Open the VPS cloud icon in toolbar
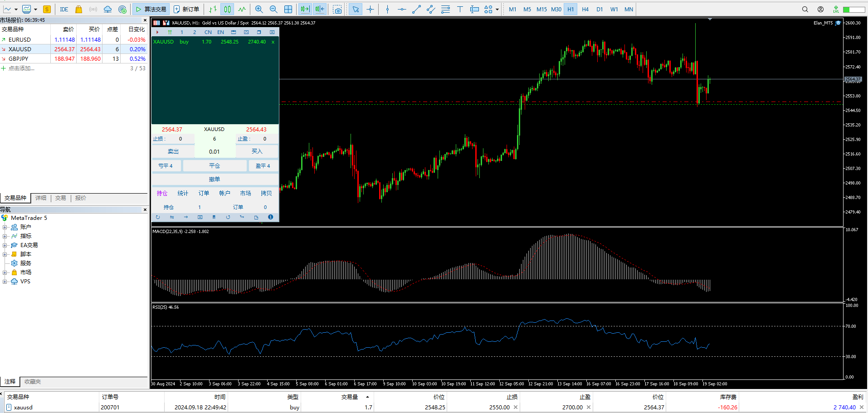Screen dimensions: 868x413 pyautogui.click(x=107, y=9)
